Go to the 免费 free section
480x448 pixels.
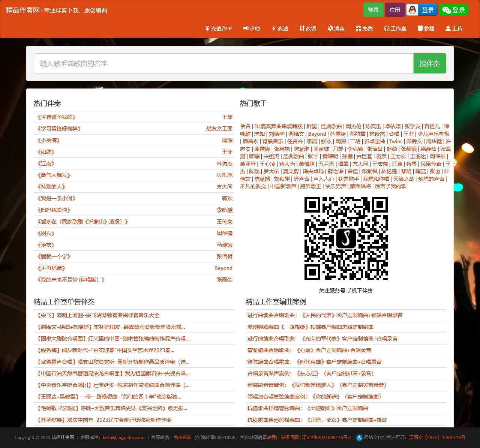(x=364, y=28)
